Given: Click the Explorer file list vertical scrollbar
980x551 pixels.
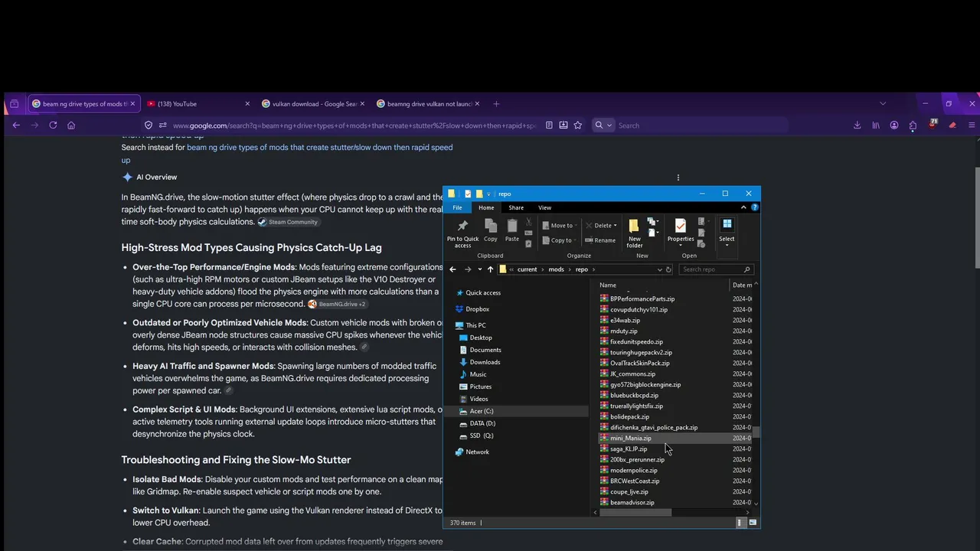Looking at the screenshot, I should [x=756, y=432].
